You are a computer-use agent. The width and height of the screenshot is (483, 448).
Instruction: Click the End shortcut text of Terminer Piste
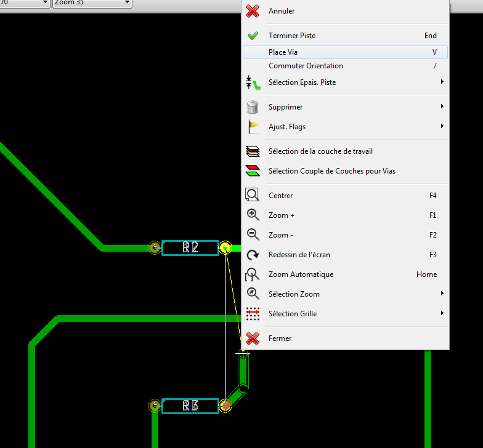tap(430, 36)
